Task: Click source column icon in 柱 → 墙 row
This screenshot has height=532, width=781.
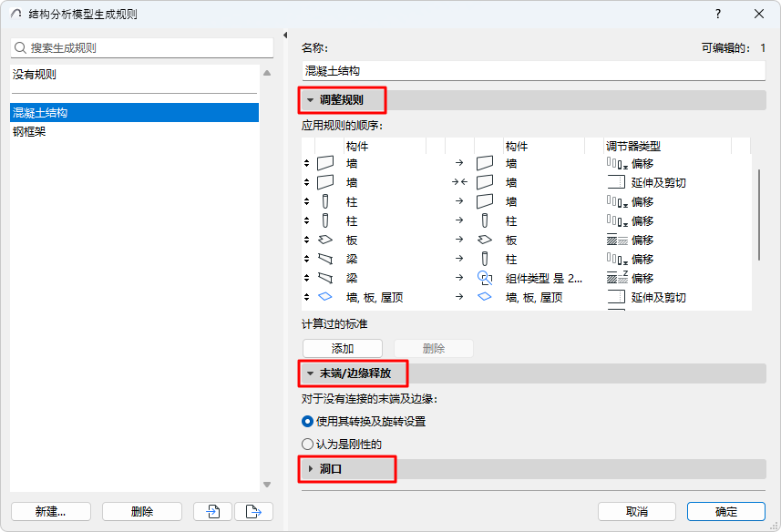Action: pos(325,201)
